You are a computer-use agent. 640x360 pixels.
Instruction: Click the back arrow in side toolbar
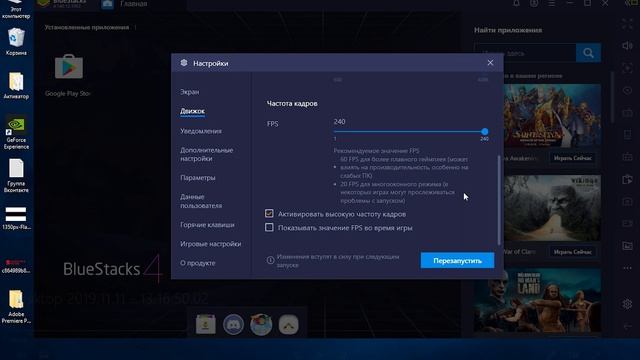[x=627, y=326]
